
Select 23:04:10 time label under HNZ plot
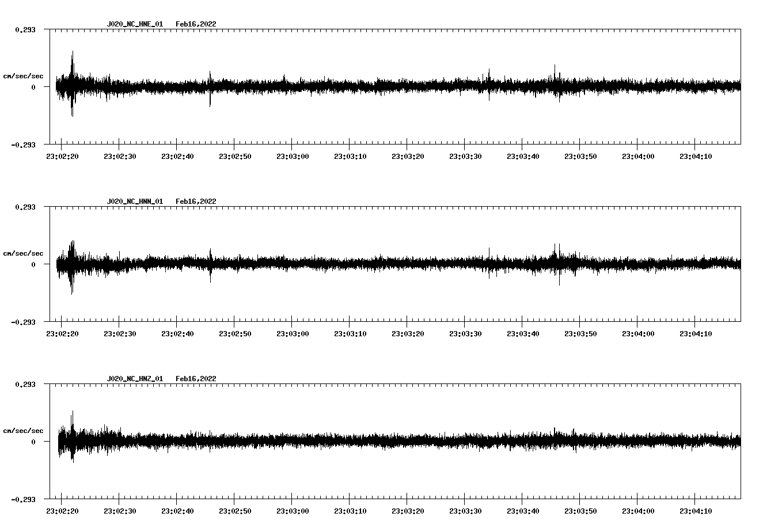tap(696, 511)
